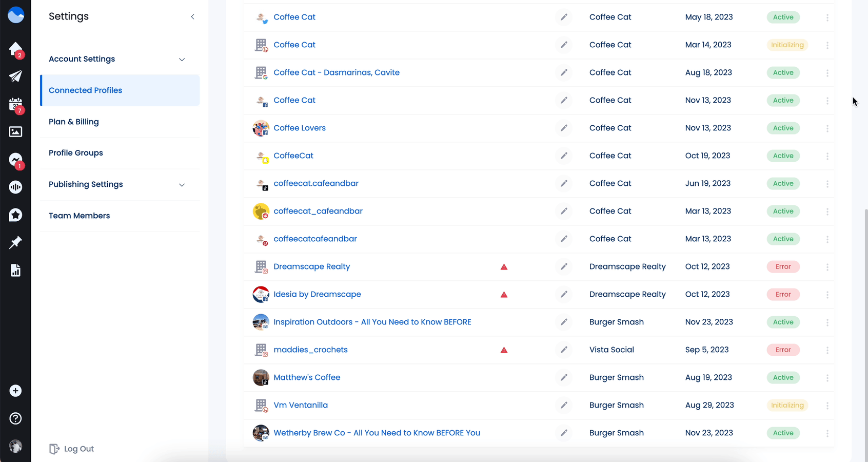Open calendar icon with 7 badge
The image size is (868, 462).
pos(16,105)
